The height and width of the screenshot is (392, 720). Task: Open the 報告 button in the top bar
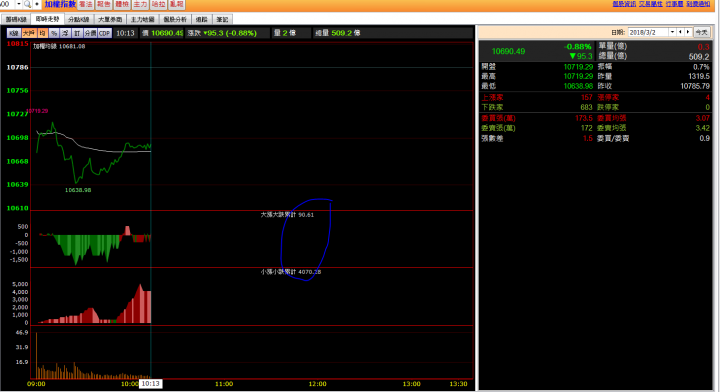(104, 4)
